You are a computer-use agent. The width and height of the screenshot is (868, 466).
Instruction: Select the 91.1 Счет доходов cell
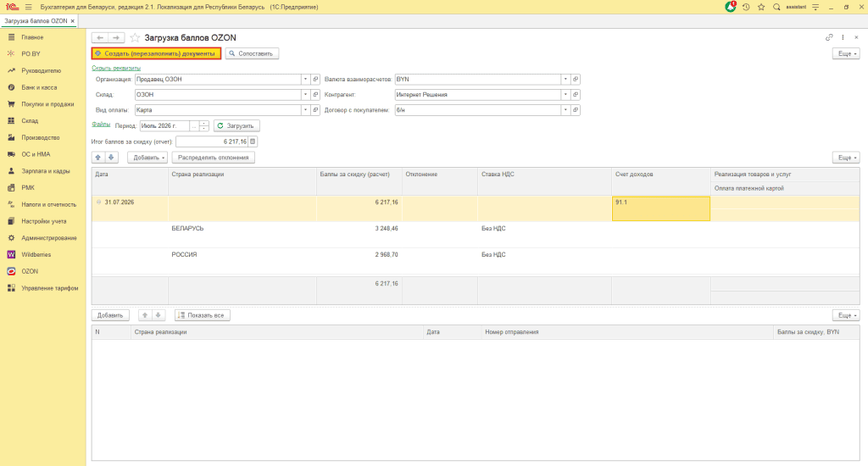point(661,208)
